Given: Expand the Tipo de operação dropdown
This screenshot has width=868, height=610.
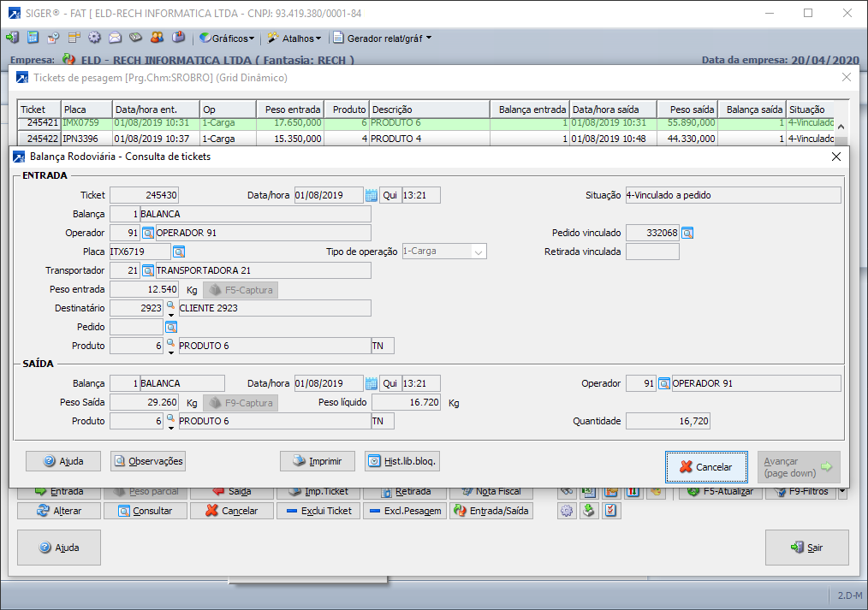Looking at the screenshot, I should pos(478,252).
